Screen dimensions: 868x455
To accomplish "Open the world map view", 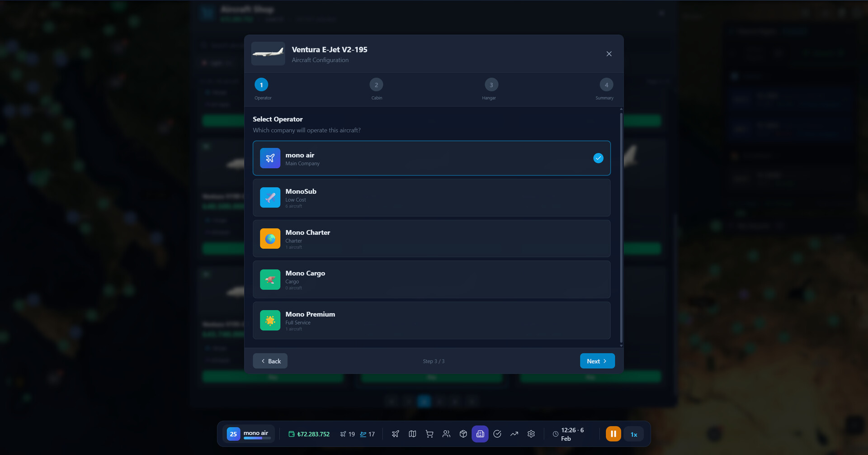I will tap(412, 434).
